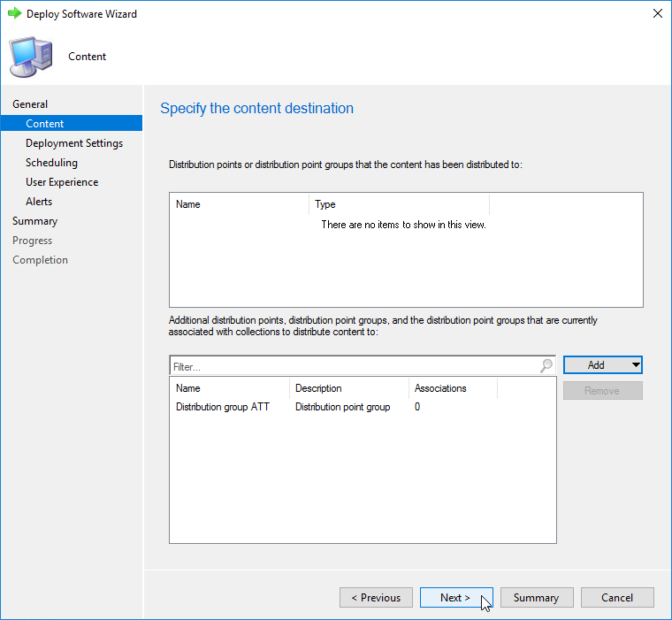Open the Alerts step
Image resolution: width=672 pixels, height=620 pixels.
pyautogui.click(x=39, y=202)
